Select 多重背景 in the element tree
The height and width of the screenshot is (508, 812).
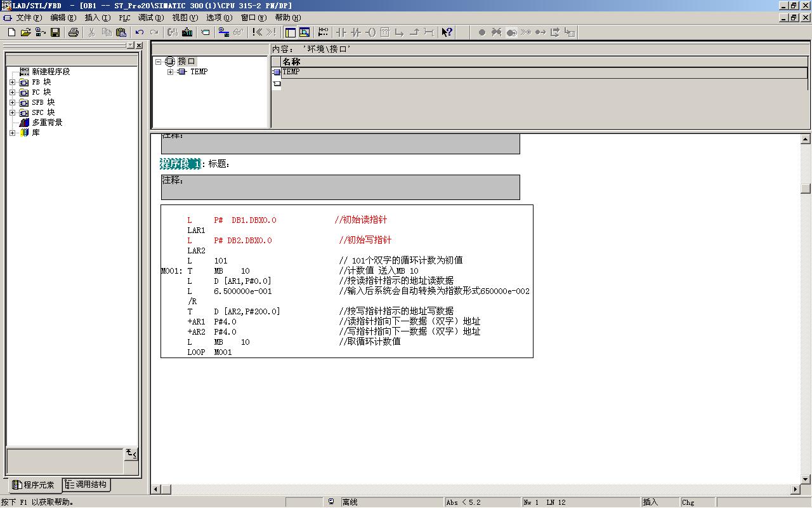coord(47,123)
